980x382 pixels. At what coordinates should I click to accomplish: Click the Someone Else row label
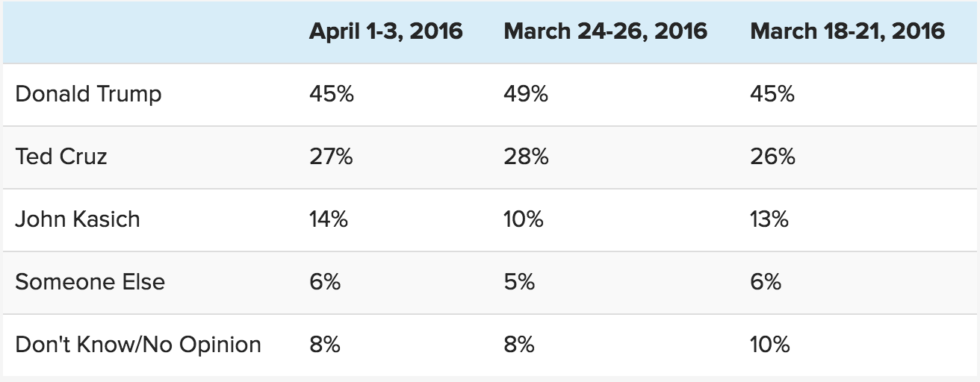[x=90, y=282]
